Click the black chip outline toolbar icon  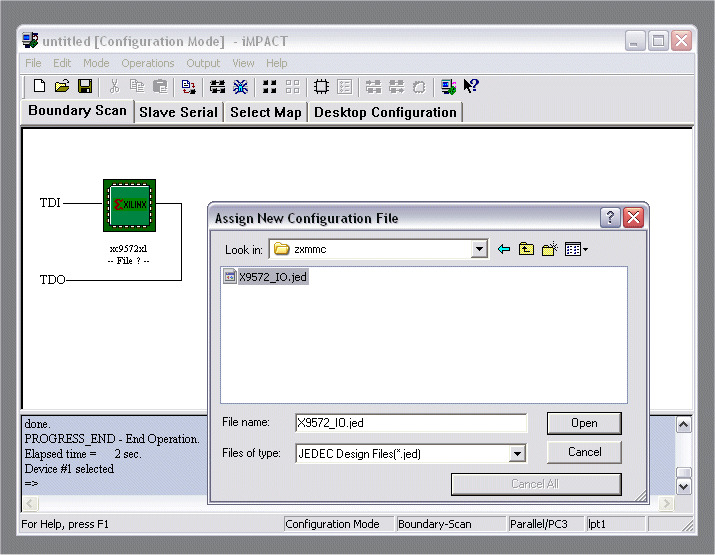321,86
